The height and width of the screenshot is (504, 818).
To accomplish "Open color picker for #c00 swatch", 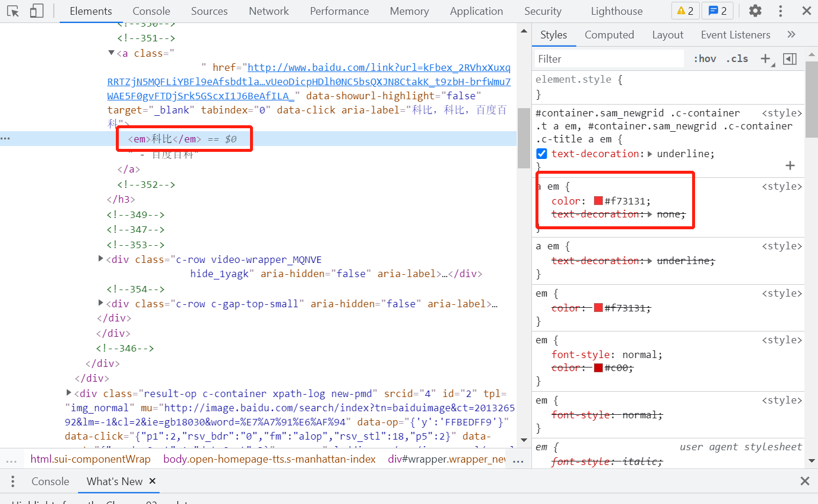I will pos(598,368).
